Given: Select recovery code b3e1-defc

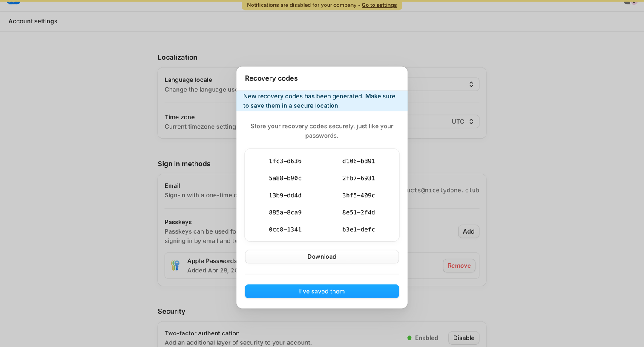Looking at the screenshot, I should pos(359,229).
